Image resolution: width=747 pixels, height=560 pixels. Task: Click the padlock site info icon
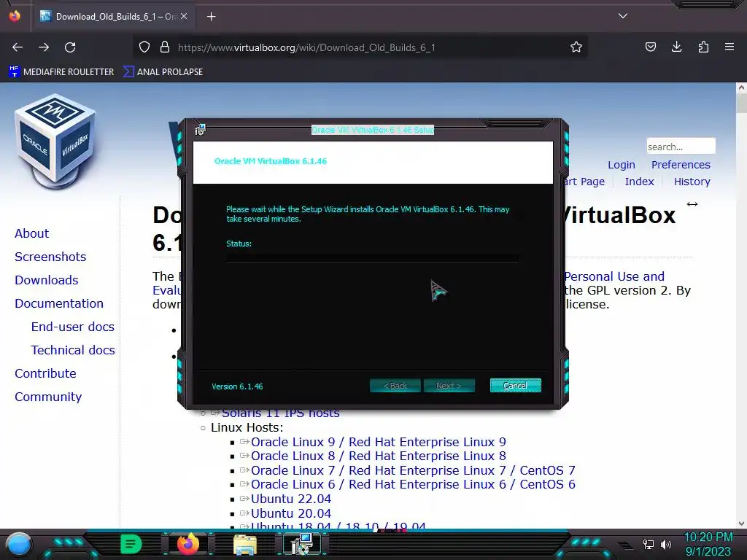pos(165,47)
